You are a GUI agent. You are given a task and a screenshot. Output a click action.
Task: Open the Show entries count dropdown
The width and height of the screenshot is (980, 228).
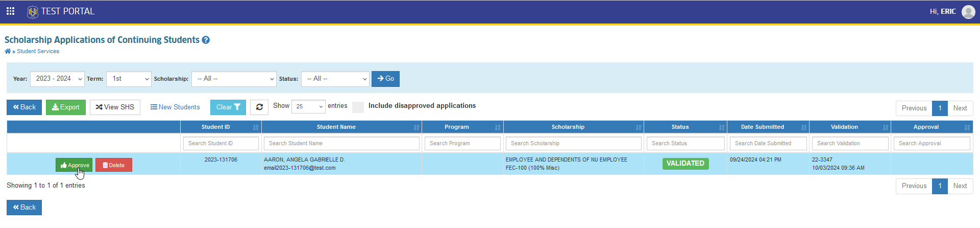click(308, 106)
